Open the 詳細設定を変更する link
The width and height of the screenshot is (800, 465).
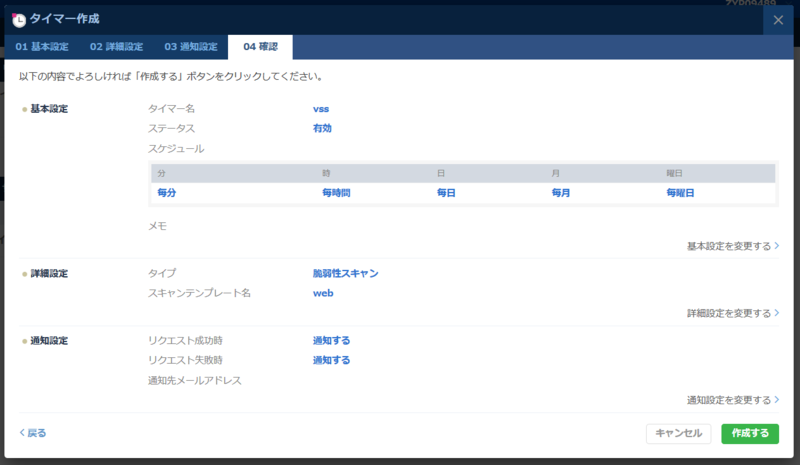tap(733, 313)
